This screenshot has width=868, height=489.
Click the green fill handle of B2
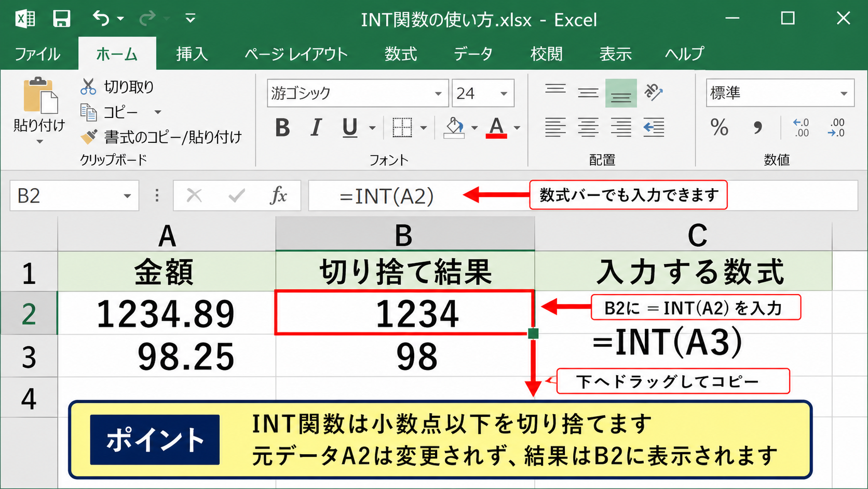(x=533, y=334)
